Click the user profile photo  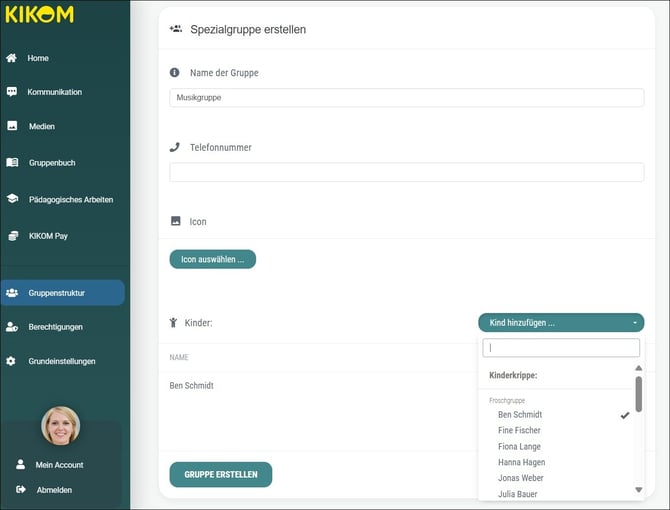pyautogui.click(x=60, y=425)
